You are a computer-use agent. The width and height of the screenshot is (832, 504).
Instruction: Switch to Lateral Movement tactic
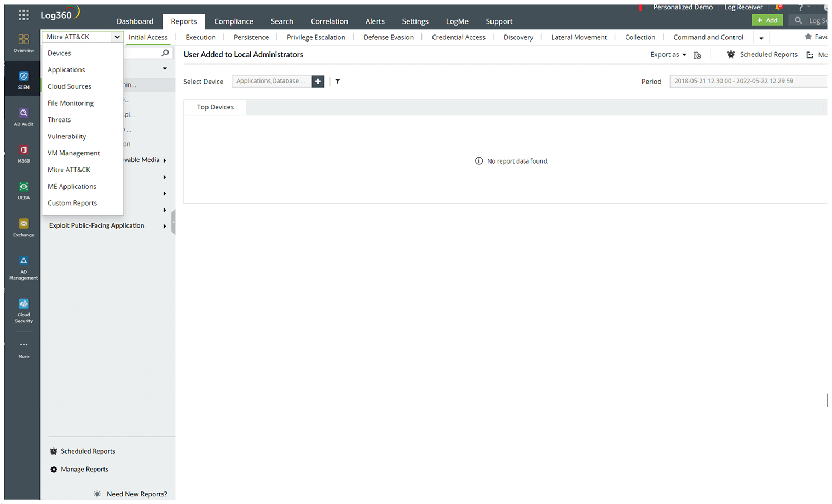[x=579, y=37]
